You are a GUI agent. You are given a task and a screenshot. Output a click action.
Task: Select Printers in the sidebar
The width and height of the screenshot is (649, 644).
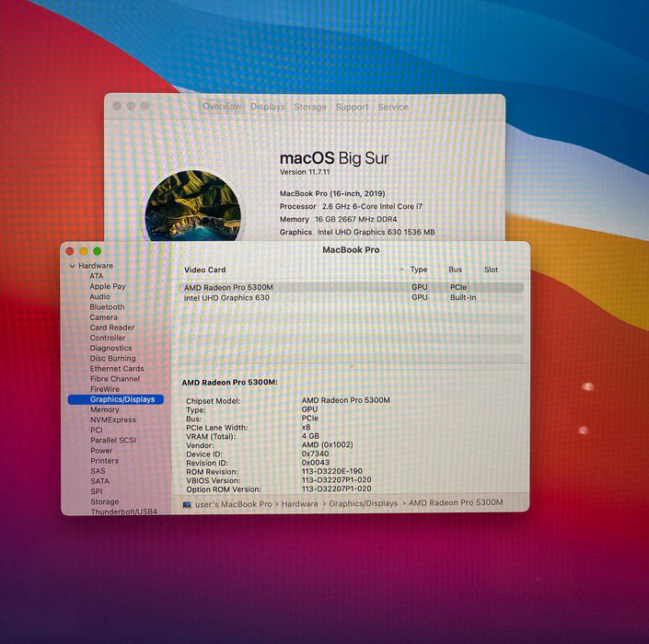pos(105,461)
